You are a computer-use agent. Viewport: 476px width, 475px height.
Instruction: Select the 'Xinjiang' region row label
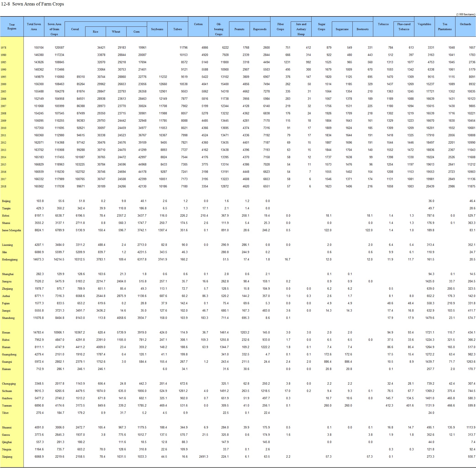click(7, 457)
